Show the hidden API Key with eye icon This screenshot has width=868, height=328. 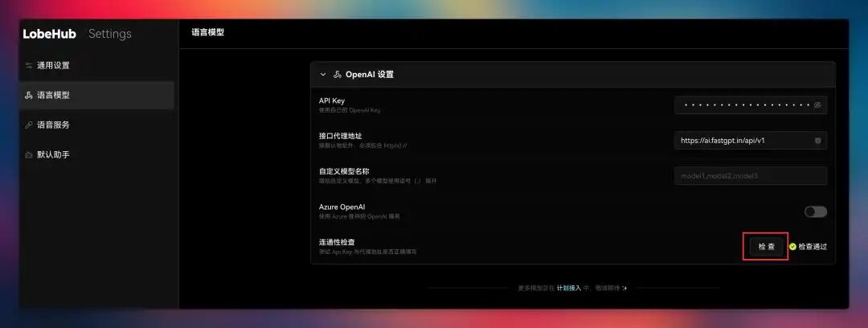pyautogui.click(x=817, y=105)
